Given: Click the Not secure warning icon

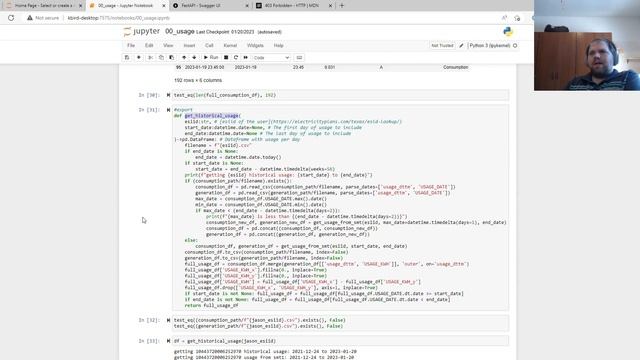Looking at the screenshot, I should pyautogui.click(x=30, y=18).
